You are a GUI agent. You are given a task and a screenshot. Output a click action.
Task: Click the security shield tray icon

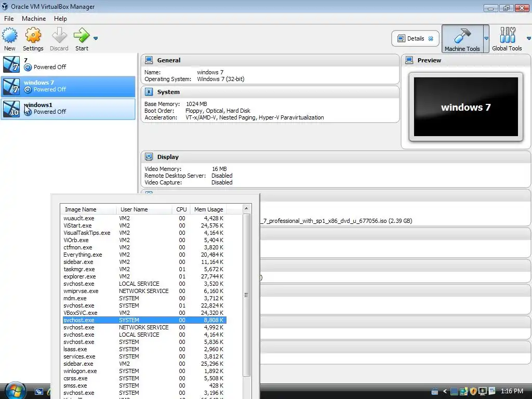coord(473,392)
